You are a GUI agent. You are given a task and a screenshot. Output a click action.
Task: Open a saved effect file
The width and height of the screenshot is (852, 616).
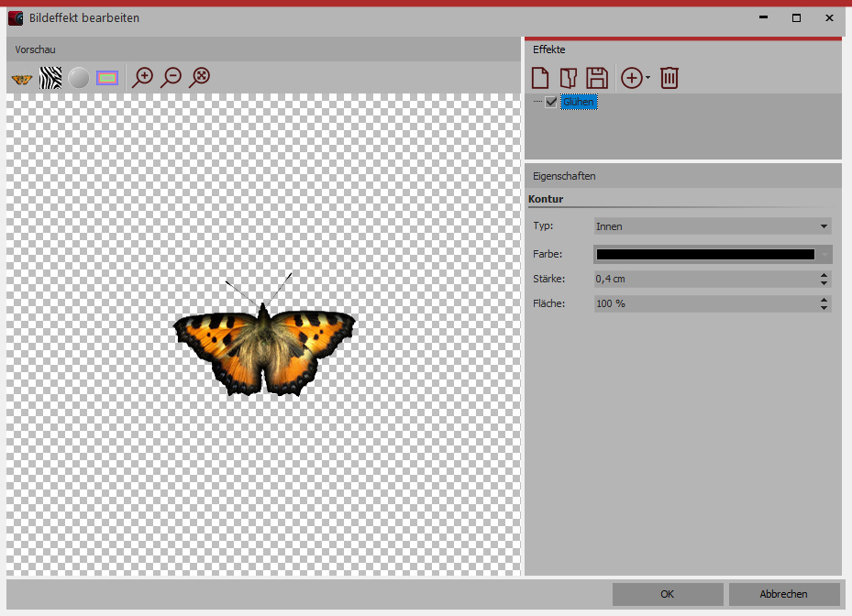tap(568, 78)
